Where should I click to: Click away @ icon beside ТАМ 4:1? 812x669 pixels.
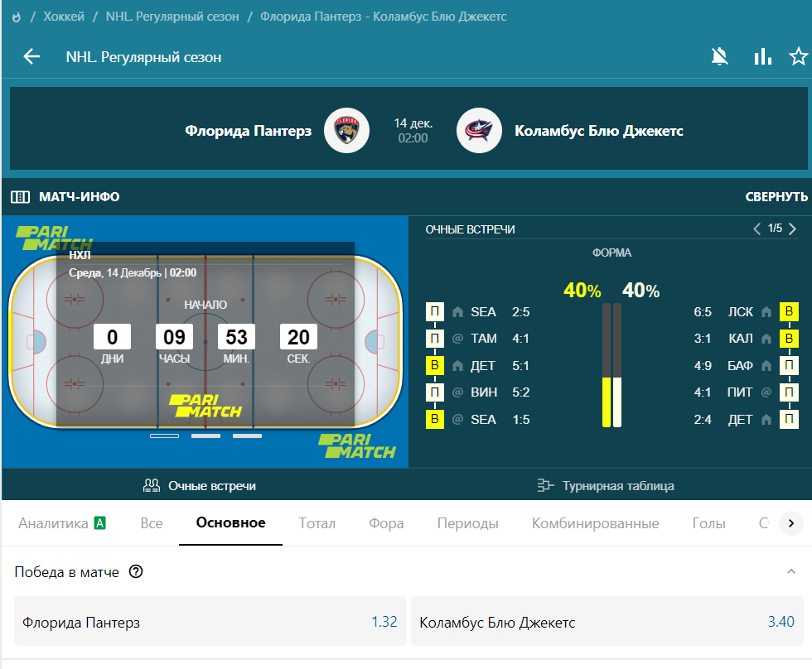click(457, 339)
